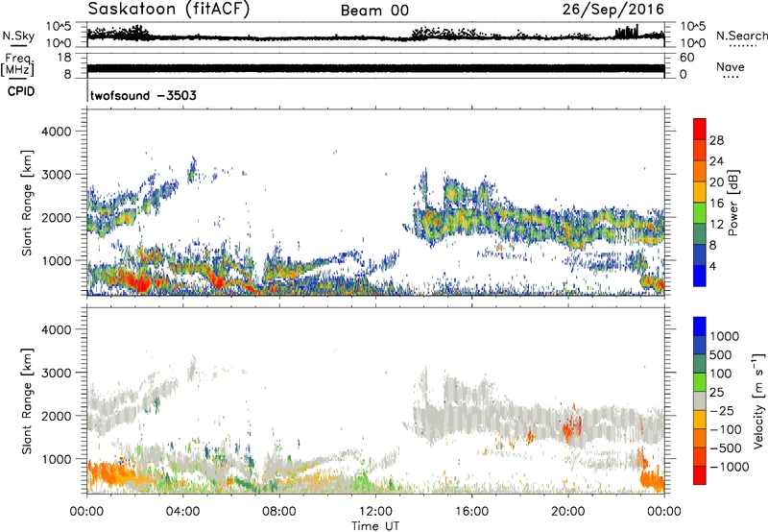This screenshot has width=768, height=532.
Task: Click the "Power [dB]" colorbar title
Action: point(732,203)
